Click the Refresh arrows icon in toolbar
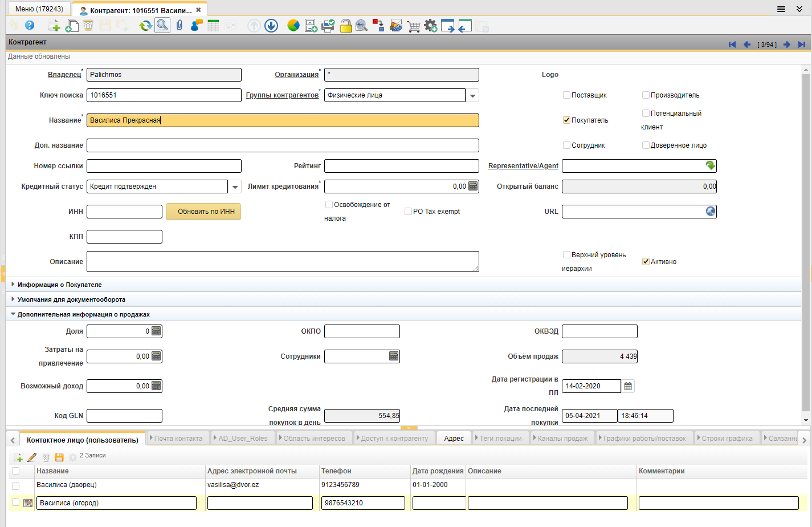The width and height of the screenshot is (812, 527). (145, 26)
